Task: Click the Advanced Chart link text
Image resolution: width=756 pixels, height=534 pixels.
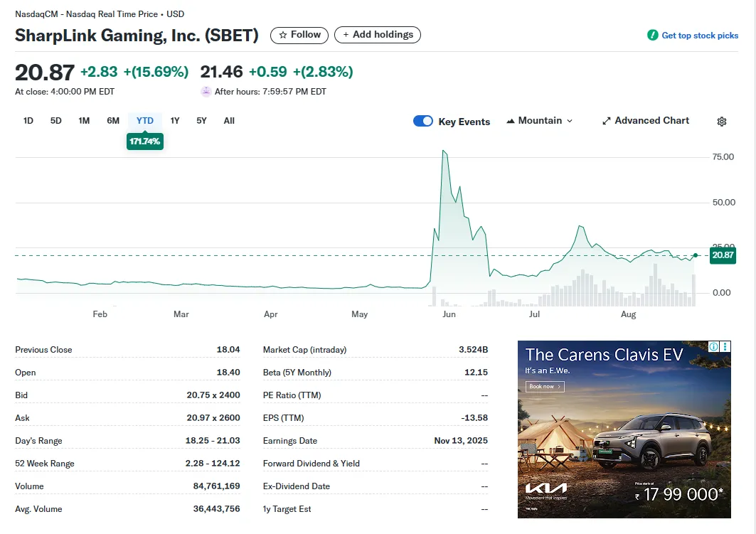Action: (651, 121)
